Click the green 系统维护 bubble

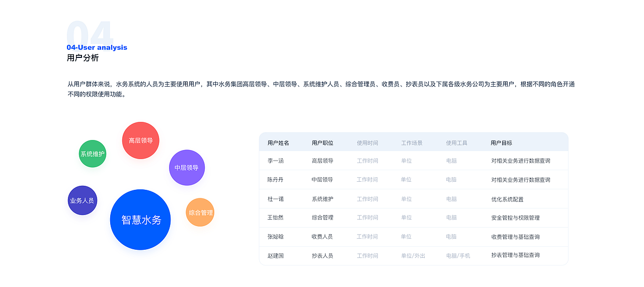[93, 154]
